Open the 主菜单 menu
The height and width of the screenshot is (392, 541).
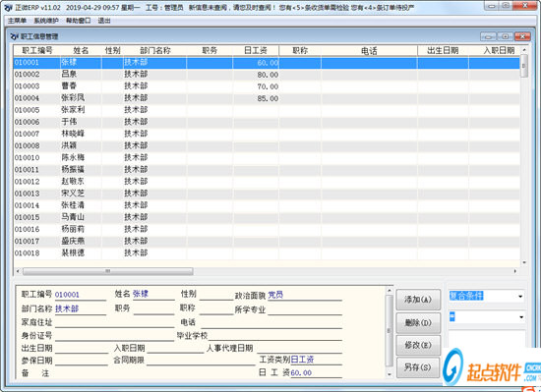[17, 21]
